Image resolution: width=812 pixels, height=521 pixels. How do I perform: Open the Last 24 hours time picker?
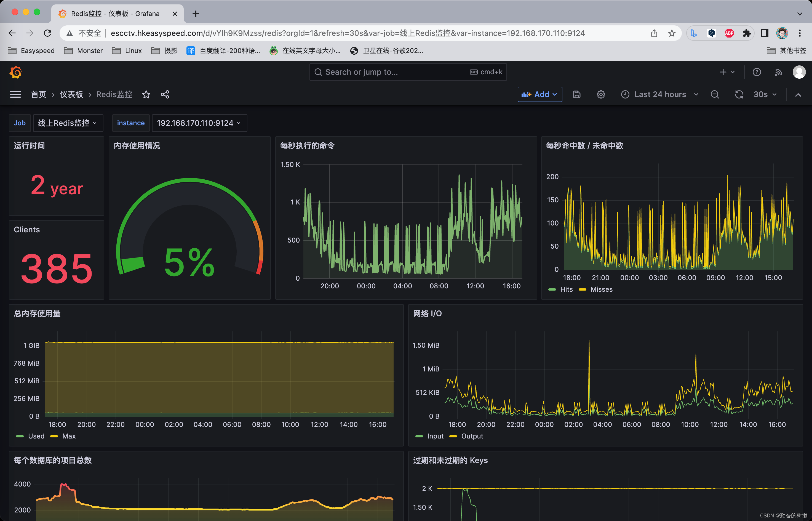click(659, 94)
